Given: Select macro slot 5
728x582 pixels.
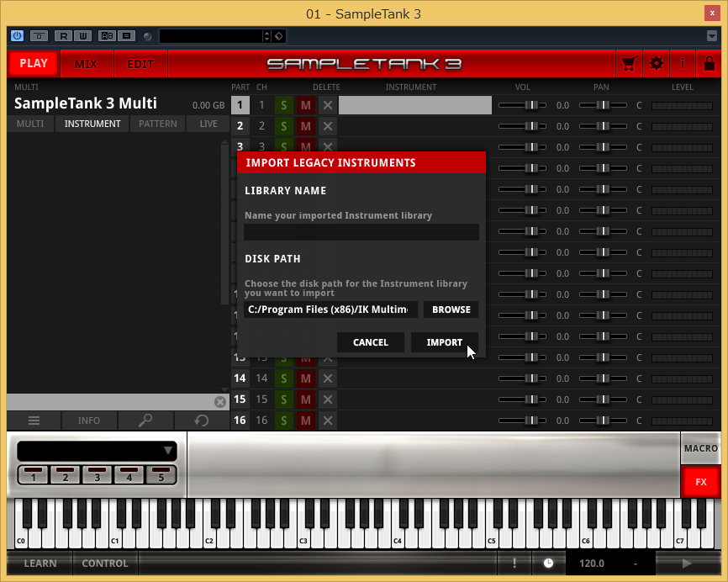Looking at the screenshot, I should [161, 474].
